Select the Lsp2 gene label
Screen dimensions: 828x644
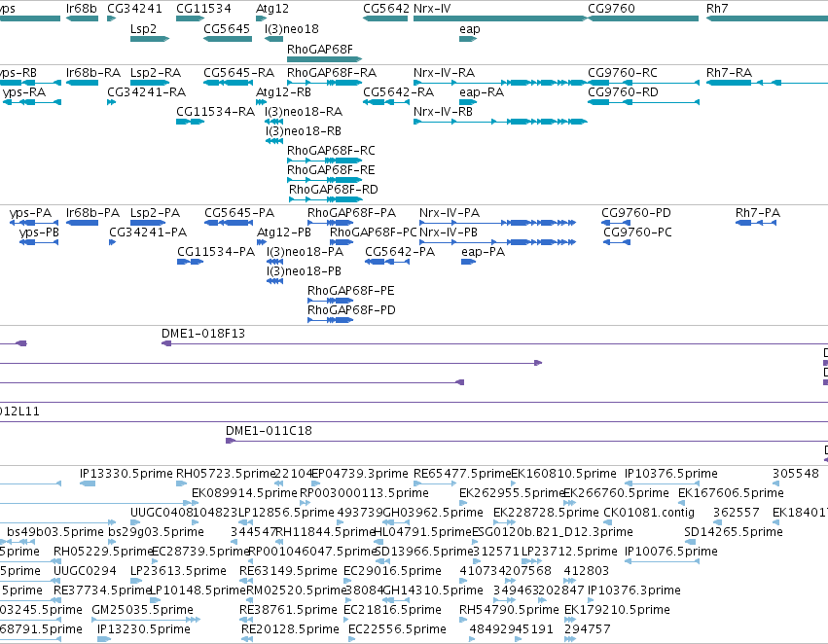(143, 28)
